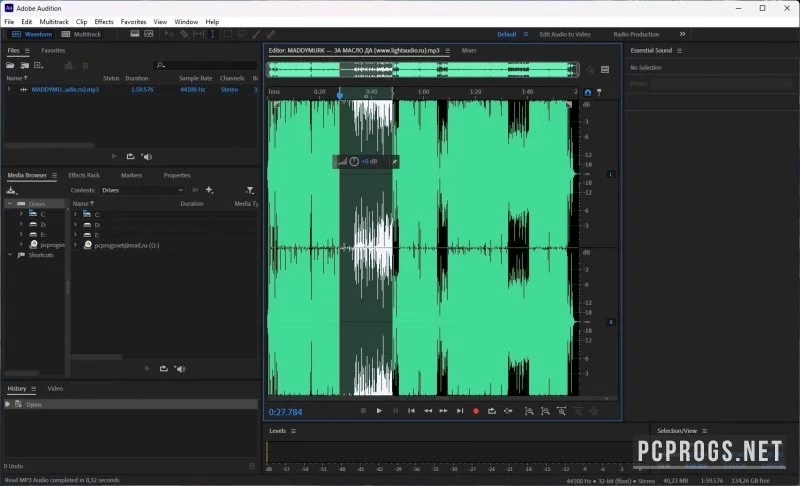800x486 pixels.
Task: Move playhead to next marker
Action: (460, 411)
